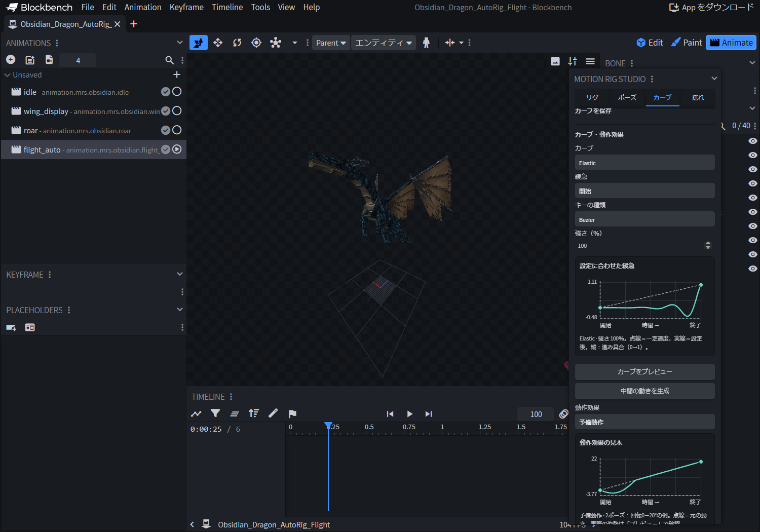Open the timeline graph editor icon
This screenshot has height=532, width=760.
tap(196, 413)
